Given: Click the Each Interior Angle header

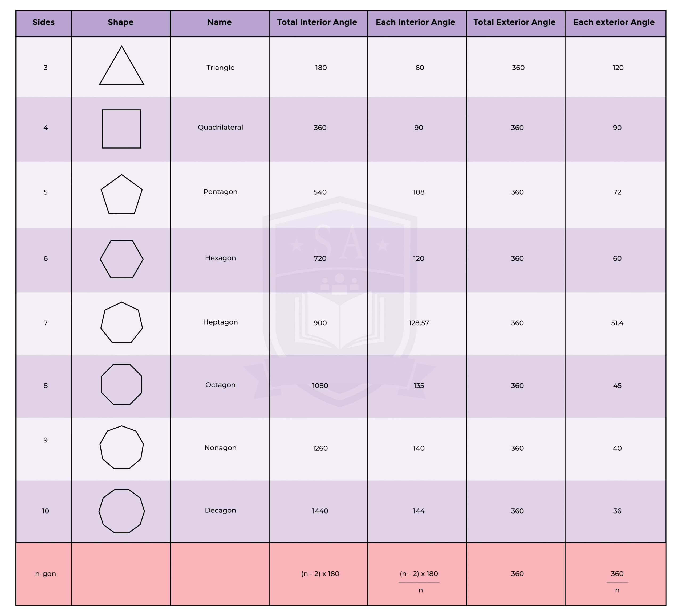Looking at the screenshot, I should coord(415,23).
